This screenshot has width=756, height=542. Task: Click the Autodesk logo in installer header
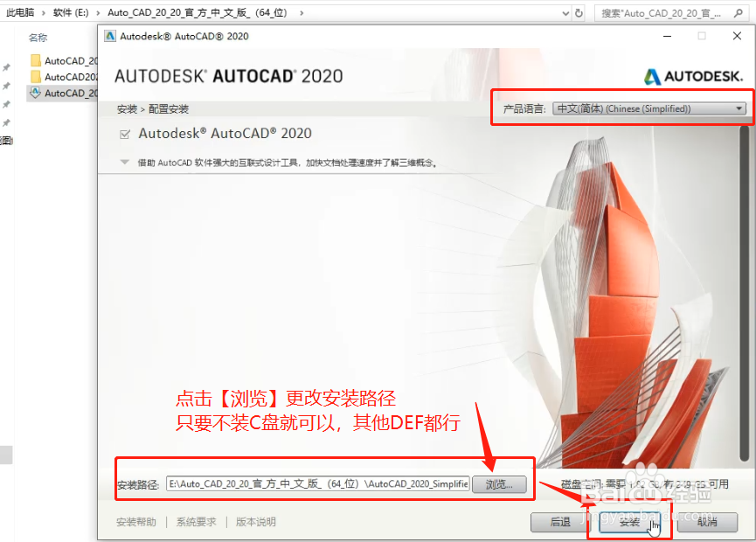tap(693, 76)
